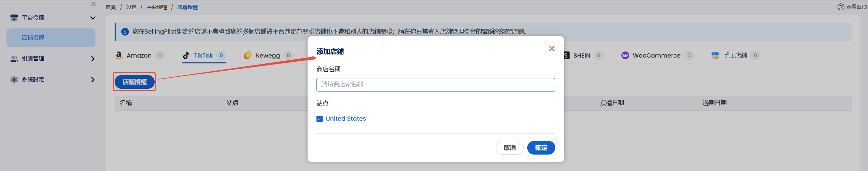This screenshot has width=868, height=171.
Task: Click the Amazon logo icon
Action: click(119, 55)
